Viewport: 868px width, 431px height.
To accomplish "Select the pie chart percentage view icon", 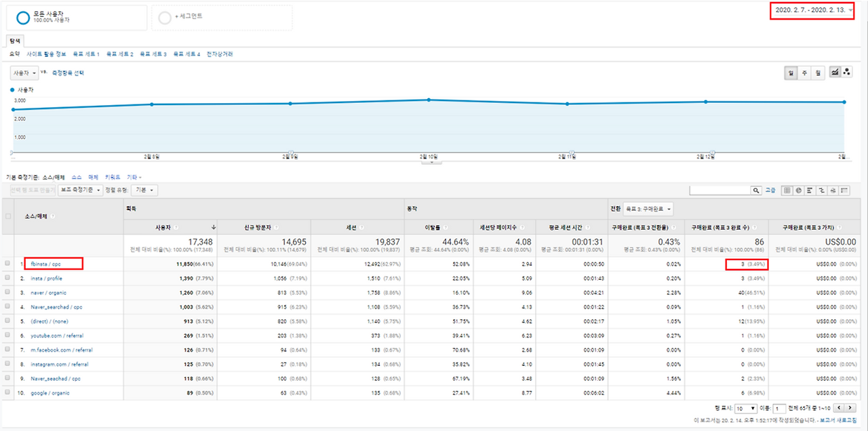I will (799, 190).
